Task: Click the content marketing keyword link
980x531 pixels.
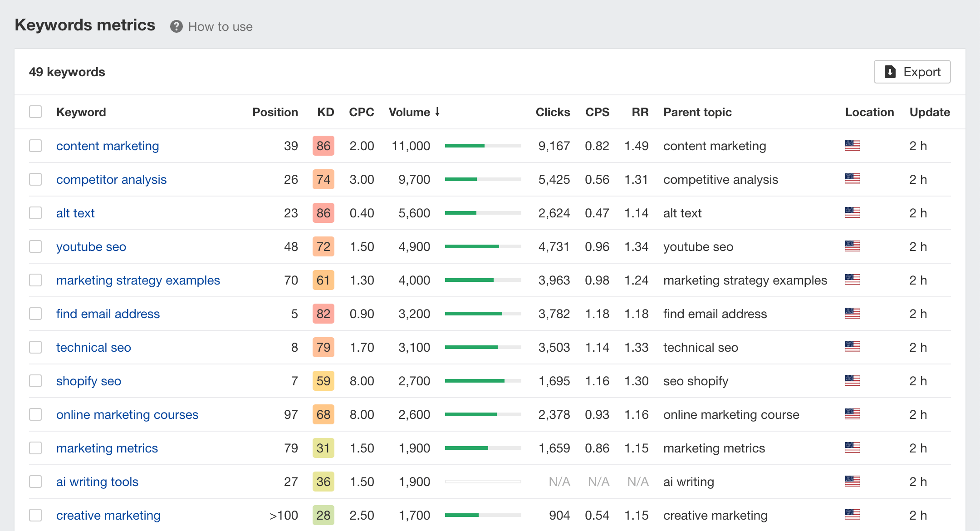Action: [108, 146]
